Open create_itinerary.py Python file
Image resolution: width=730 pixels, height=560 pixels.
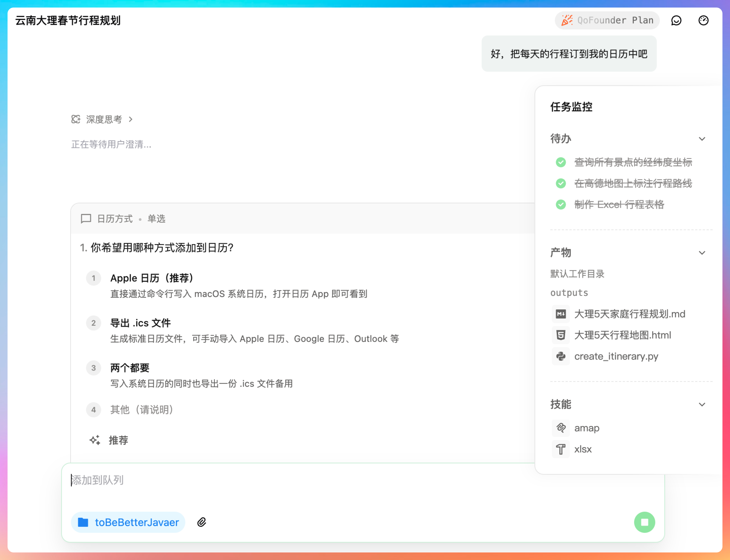(x=616, y=356)
